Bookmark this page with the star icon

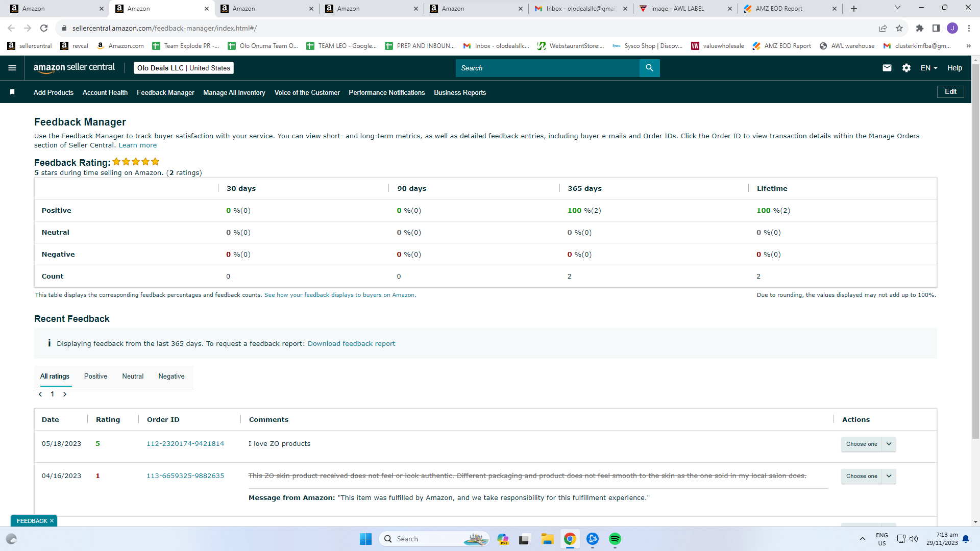(x=899, y=28)
